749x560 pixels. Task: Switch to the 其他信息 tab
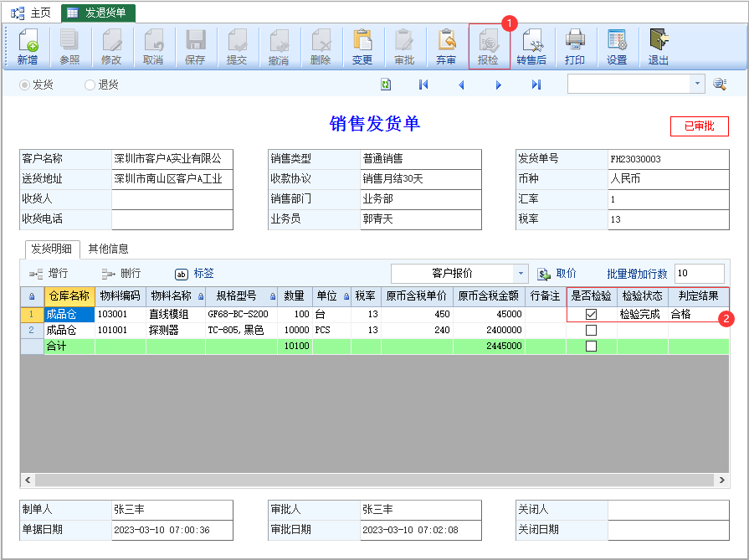point(108,249)
